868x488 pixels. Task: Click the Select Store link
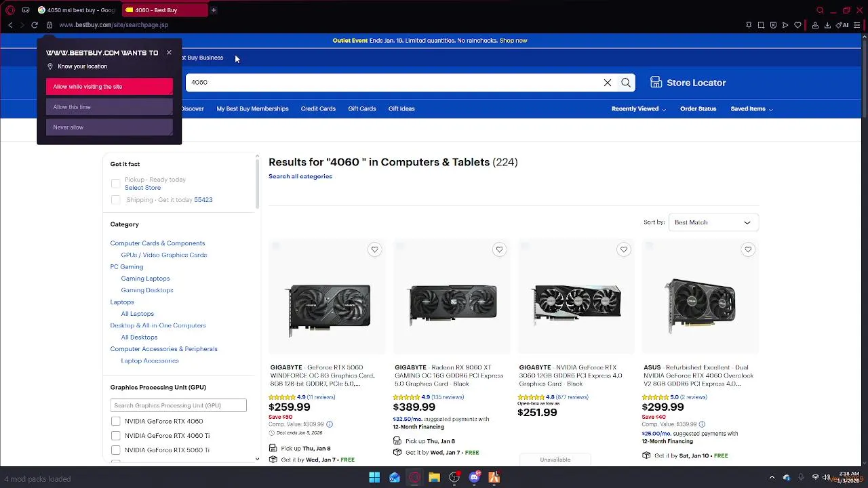[142, 188]
